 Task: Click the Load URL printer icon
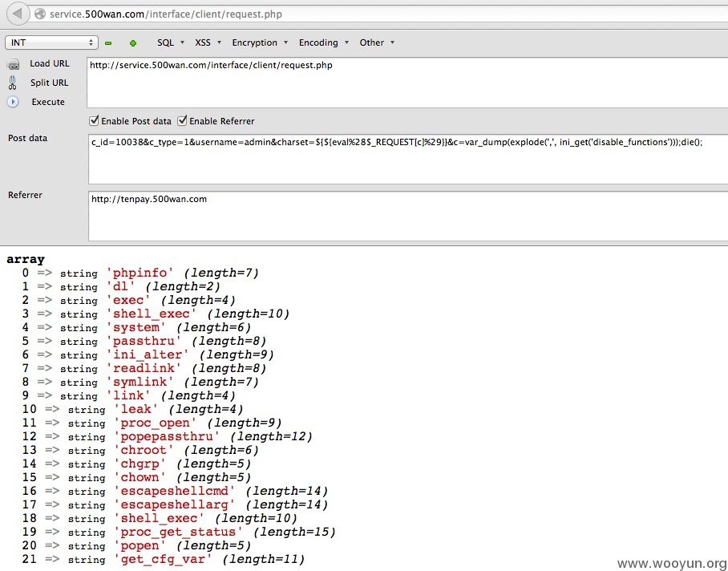coord(13,64)
